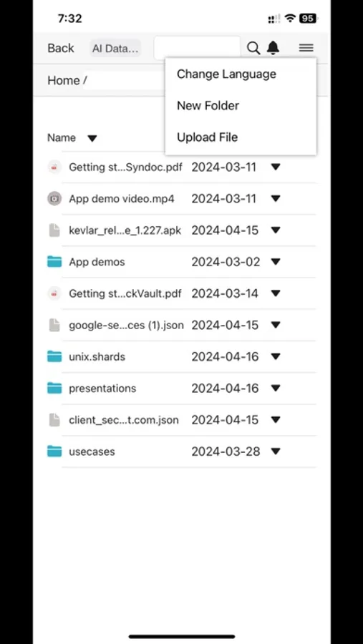Expand options arrow for unix.shards

pyautogui.click(x=276, y=357)
